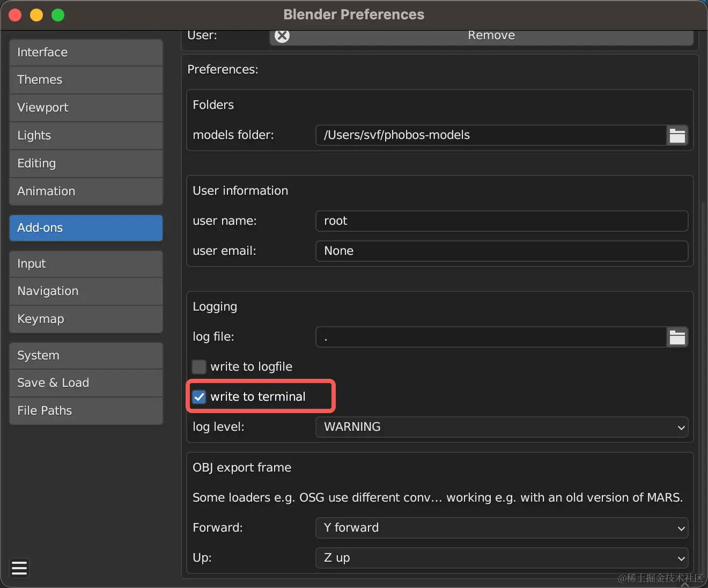Open the Save & Load section
708x588 pixels.
coord(86,383)
